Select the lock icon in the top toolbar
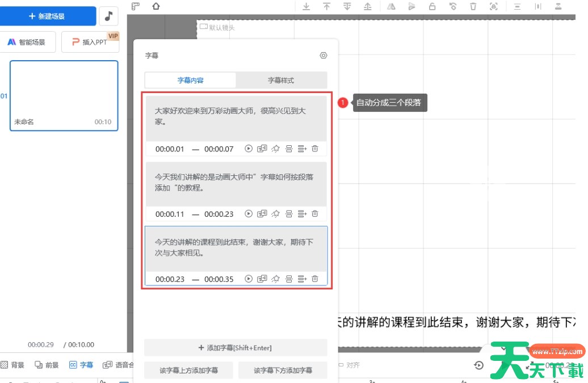The height and width of the screenshot is (383, 588). [x=432, y=6]
